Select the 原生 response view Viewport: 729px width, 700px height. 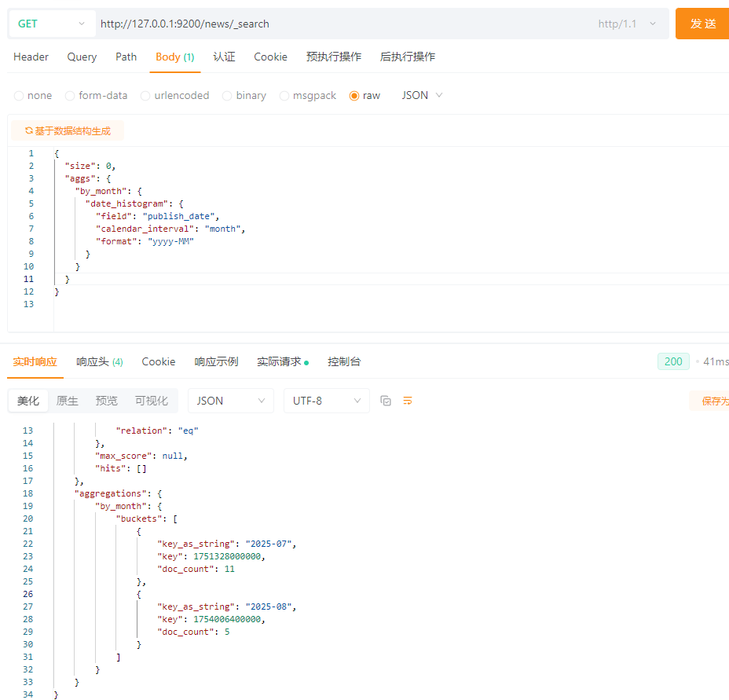coord(67,401)
